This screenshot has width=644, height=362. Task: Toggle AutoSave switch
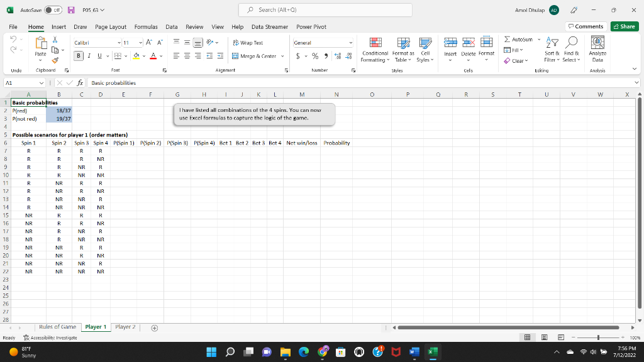tap(53, 10)
